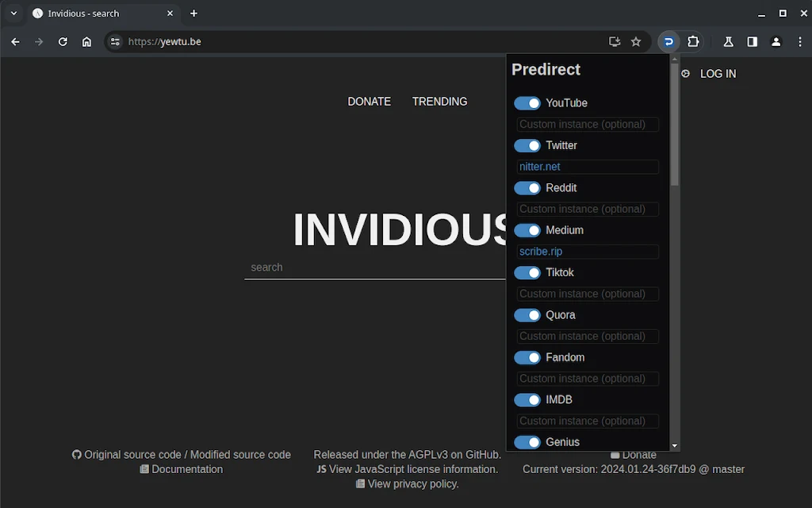This screenshot has height=508, width=812.
Task: Click the popup scroll up arrow
Action: click(674, 59)
